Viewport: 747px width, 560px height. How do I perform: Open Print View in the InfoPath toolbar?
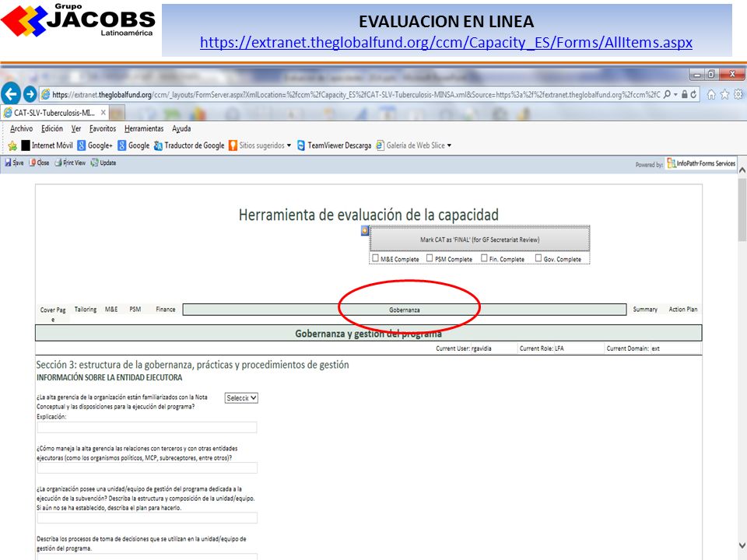[70, 163]
